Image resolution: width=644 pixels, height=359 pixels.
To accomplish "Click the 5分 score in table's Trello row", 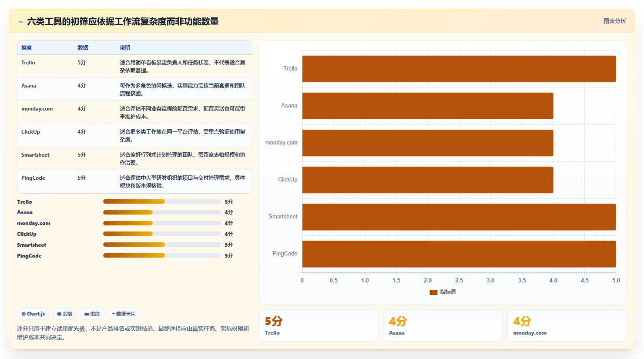I will click(x=82, y=63).
